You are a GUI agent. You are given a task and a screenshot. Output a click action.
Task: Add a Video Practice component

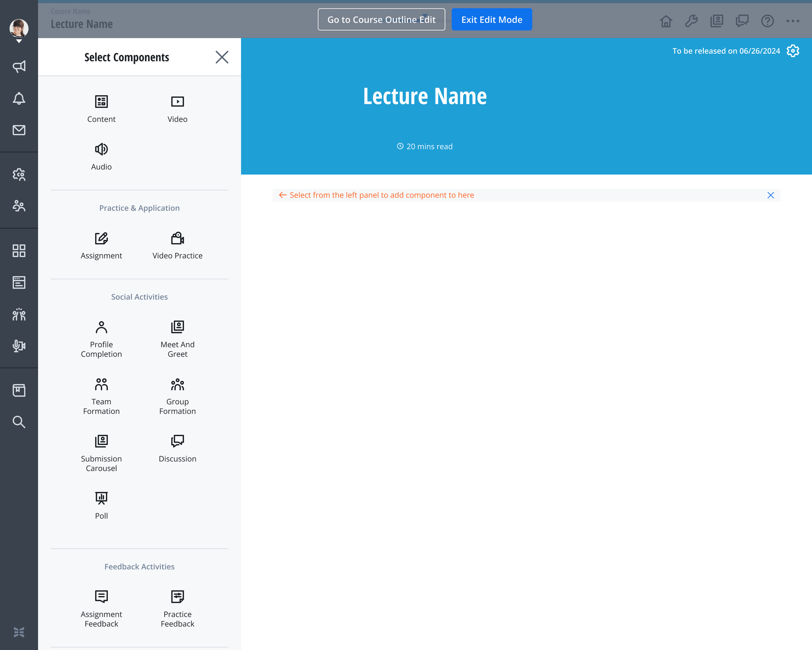(x=177, y=245)
